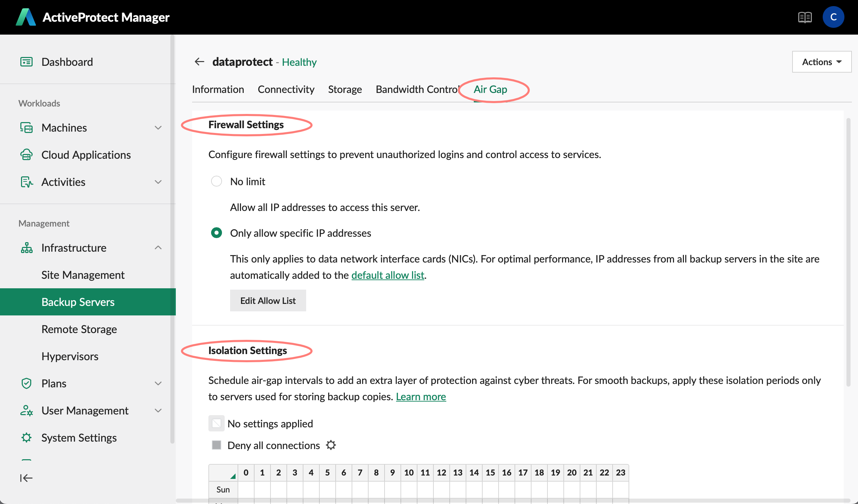Open Deny all connections gear settings
The width and height of the screenshot is (858, 504).
(x=331, y=445)
